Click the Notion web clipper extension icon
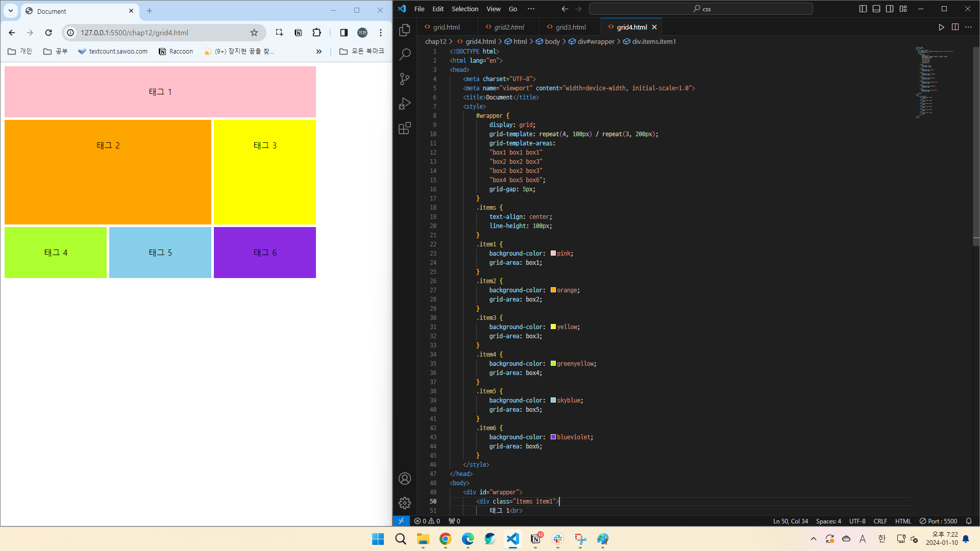This screenshot has width=980, height=551. 298,33
